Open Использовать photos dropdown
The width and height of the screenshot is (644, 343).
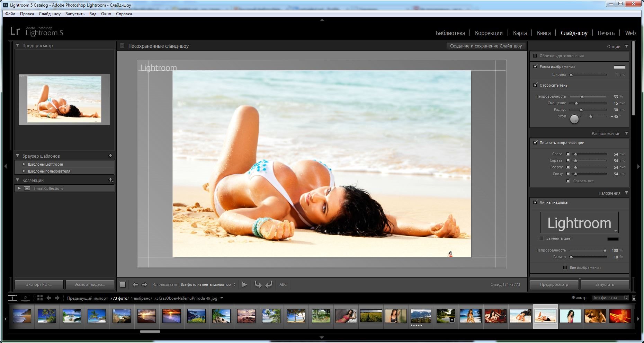click(208, 284)
